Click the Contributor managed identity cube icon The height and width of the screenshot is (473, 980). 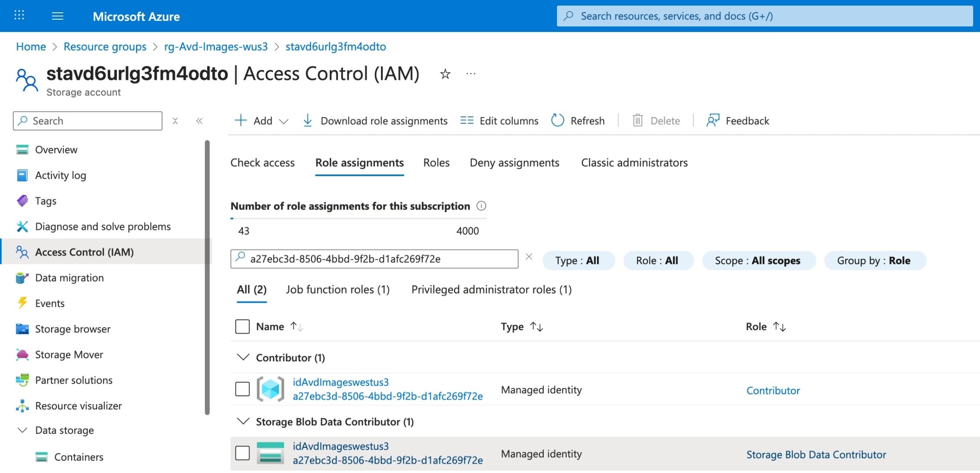point(270,389)
